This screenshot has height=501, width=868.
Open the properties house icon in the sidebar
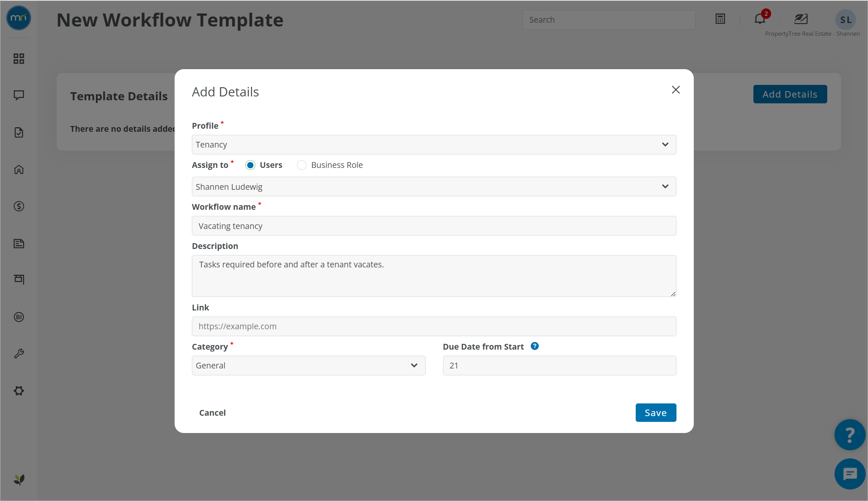tap(19, 169)
